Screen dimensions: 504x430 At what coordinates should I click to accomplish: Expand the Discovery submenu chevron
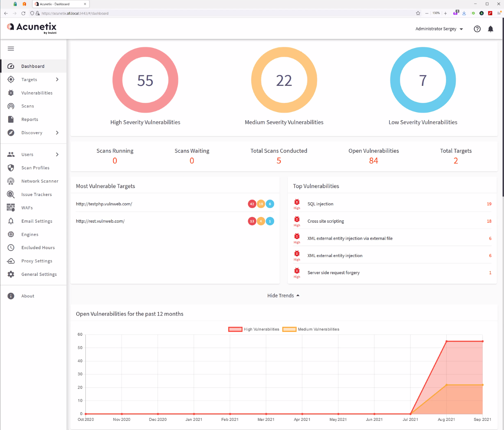(57, 133)
